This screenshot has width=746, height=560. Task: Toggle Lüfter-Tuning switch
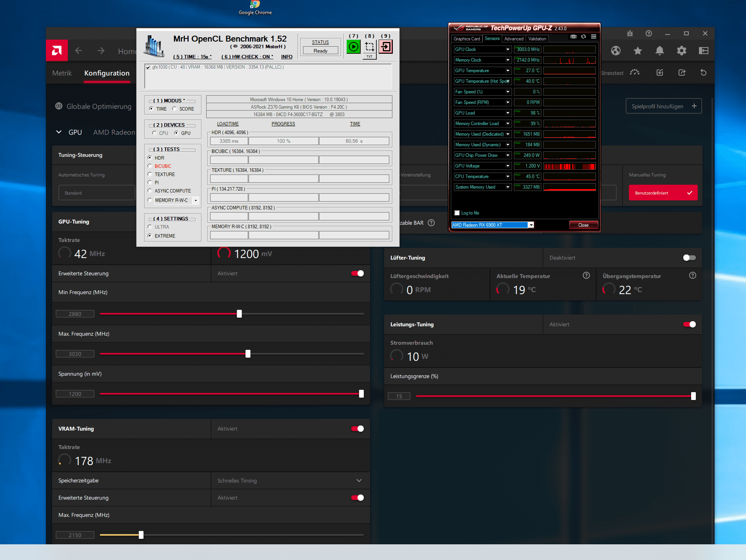[x=689, y=258]
